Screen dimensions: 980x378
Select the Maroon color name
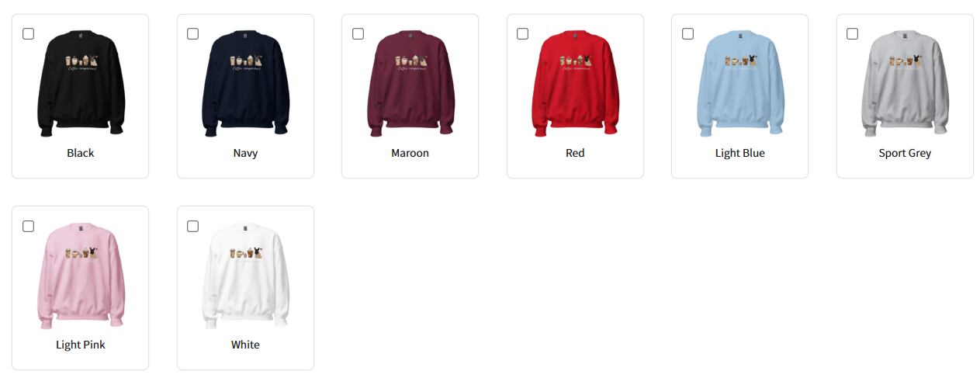click(410, 153)
